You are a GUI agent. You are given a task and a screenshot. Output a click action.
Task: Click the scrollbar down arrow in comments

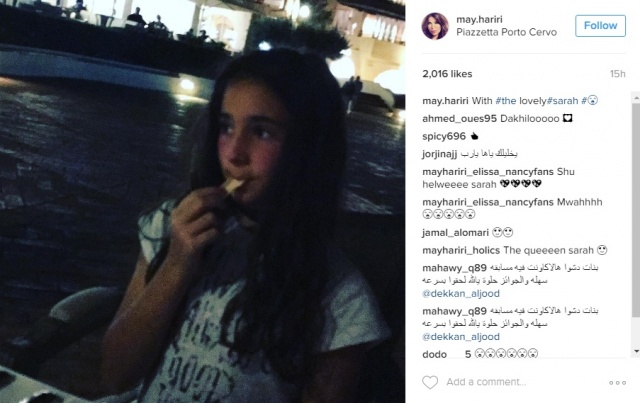[x=636, y=351]
